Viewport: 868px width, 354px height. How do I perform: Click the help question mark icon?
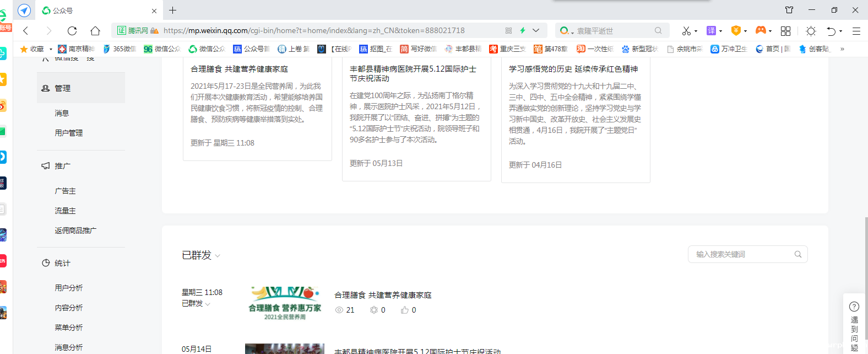coord(854,307)
